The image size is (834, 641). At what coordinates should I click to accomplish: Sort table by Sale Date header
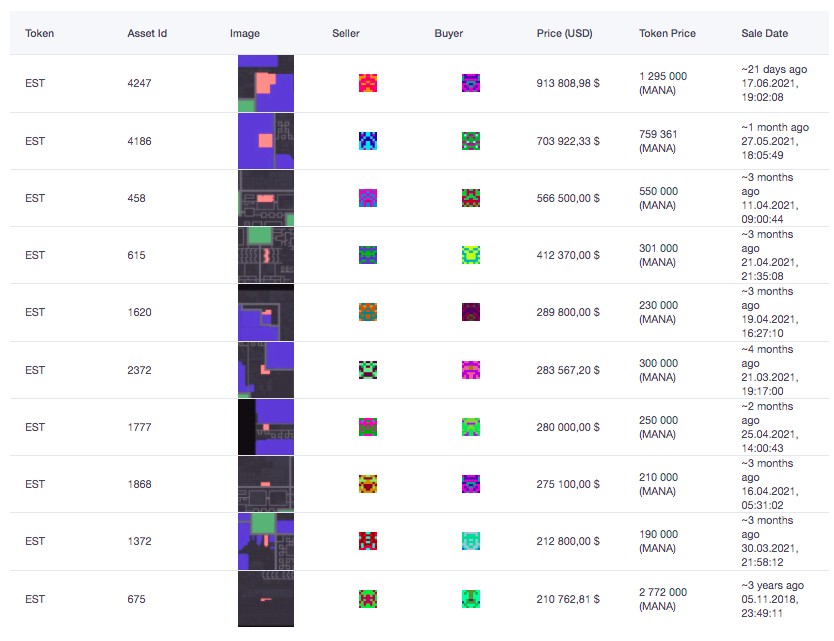764,33
